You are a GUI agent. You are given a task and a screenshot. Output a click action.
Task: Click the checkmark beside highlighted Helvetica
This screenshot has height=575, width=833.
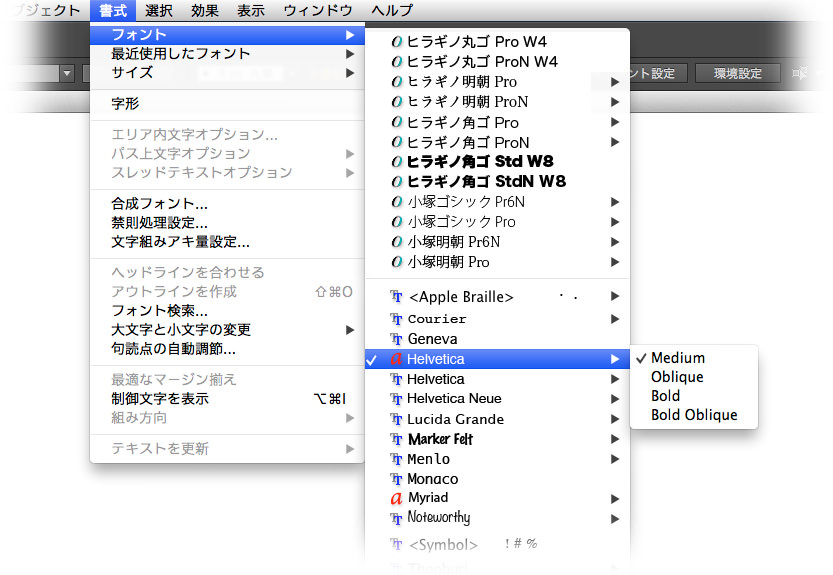pos(371,360)
